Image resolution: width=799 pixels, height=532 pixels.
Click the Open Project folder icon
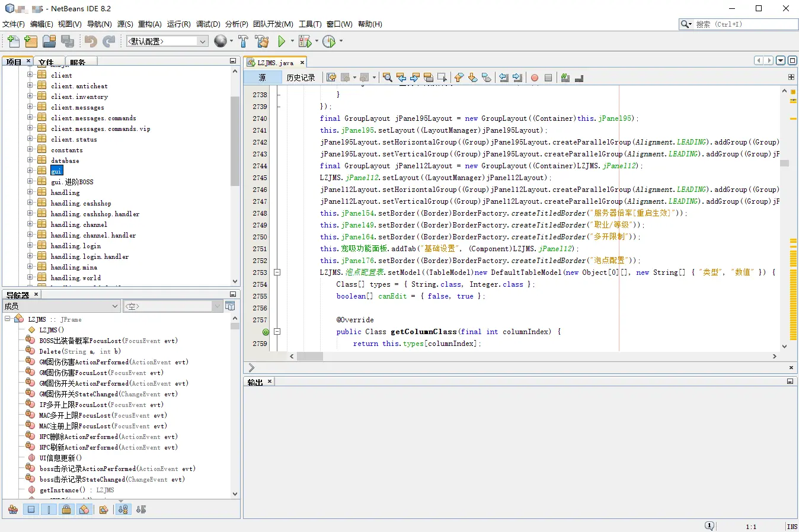(49, 41)
